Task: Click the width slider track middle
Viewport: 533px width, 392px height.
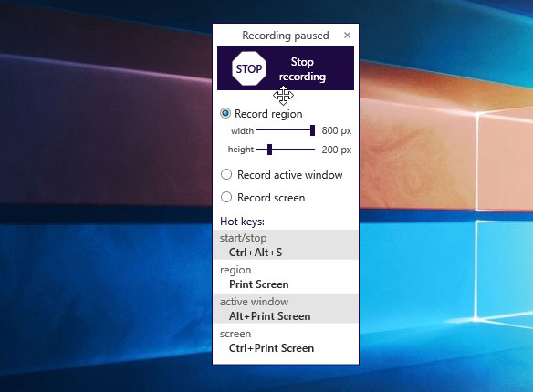Action: [x=286, y=130]
